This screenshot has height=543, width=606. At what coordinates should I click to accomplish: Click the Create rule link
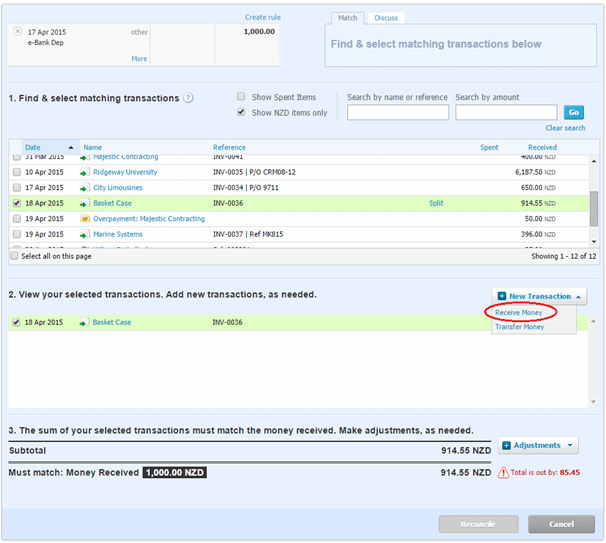tap(262, 17)
